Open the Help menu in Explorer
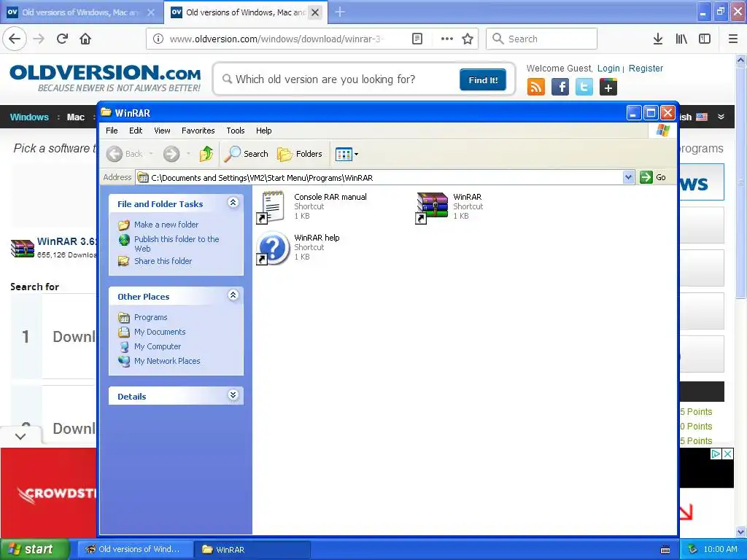This screenshot has height=560, width=747. (263, 131)
